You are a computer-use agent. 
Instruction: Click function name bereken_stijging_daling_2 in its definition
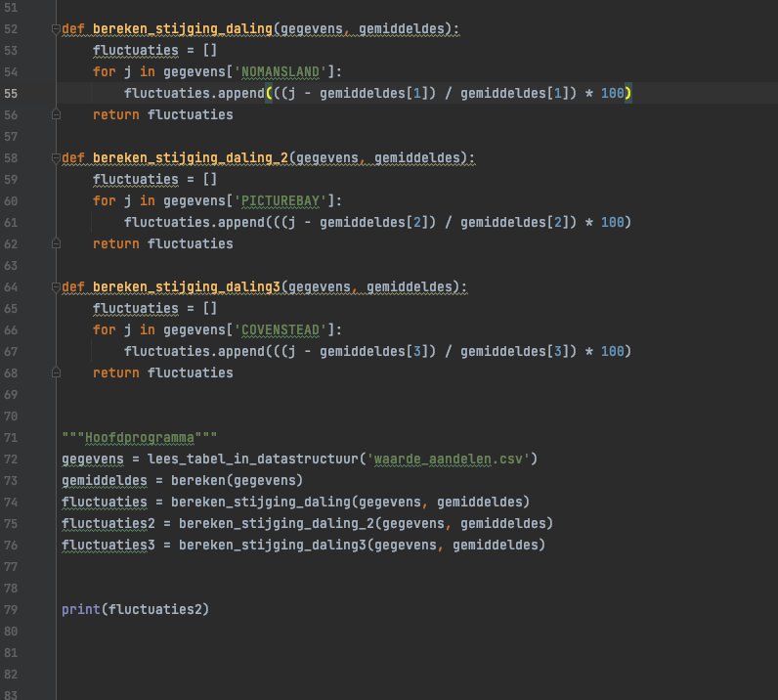tap(191, 158)
